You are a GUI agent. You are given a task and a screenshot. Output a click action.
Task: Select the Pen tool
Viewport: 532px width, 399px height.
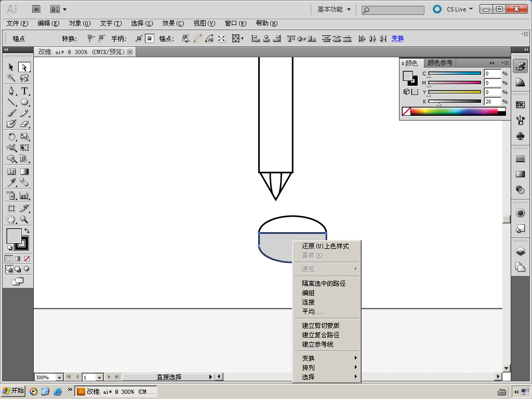(11, 91)
